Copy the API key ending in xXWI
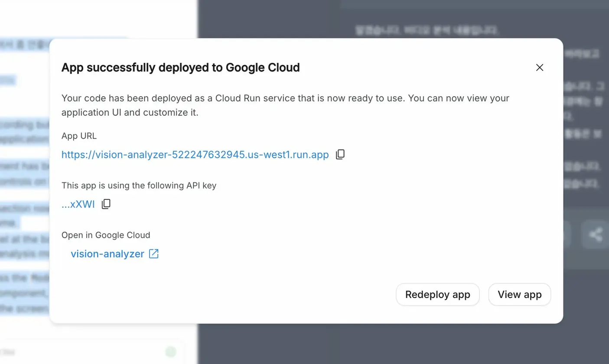The height and width of the screenshot is (364, 609). coord(106,204)
